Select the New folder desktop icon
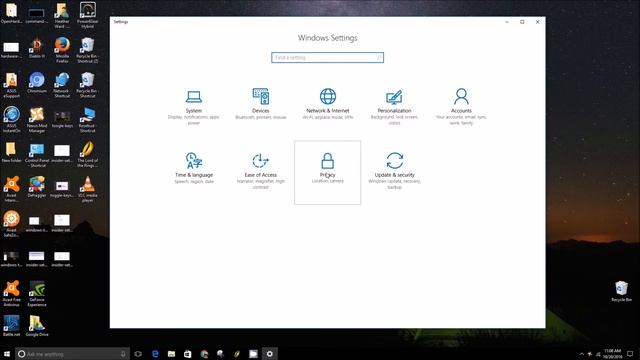This screenshot has height=360, width=640. pyautogui.click(x=11, y=152)
